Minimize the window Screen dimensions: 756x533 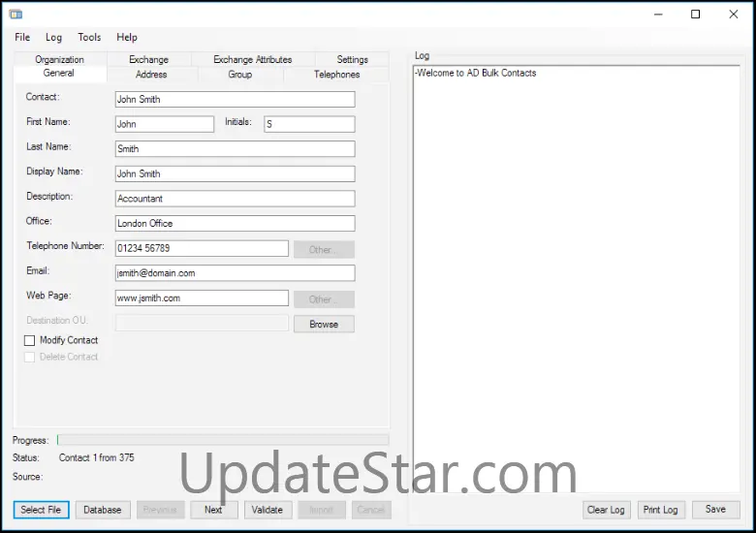[658, 15]
